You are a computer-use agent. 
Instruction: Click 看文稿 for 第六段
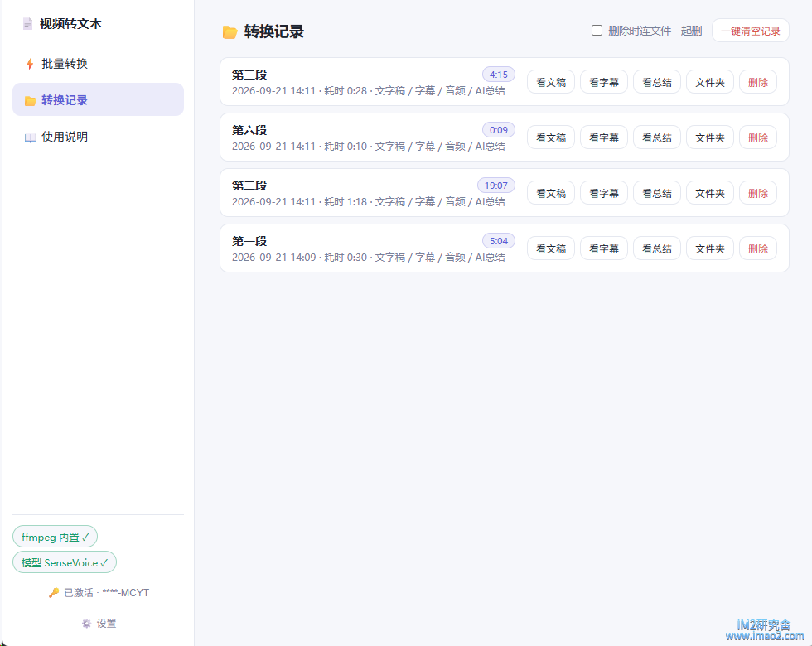(551, 137)
